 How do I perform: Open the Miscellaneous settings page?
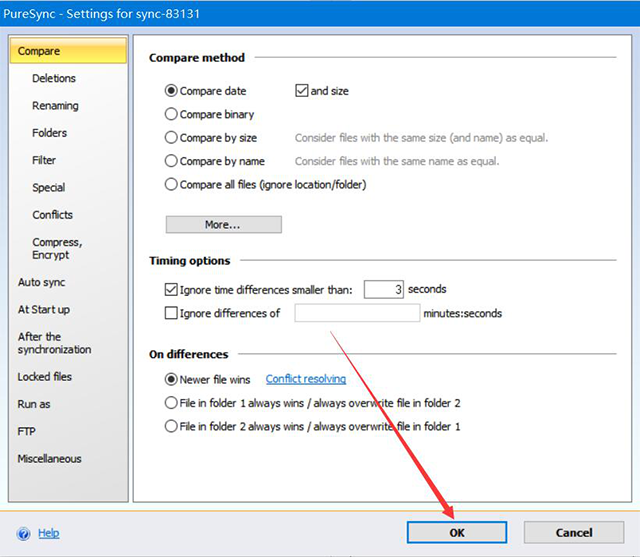point(49,459)
